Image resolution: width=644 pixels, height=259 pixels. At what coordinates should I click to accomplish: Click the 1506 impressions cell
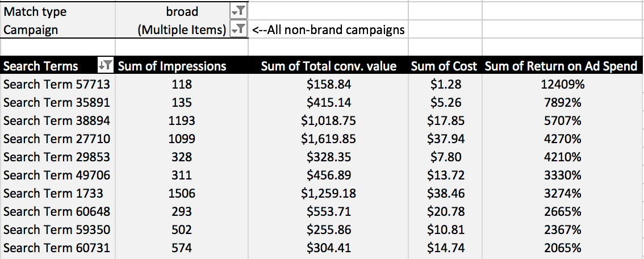[x=182, y=193]
